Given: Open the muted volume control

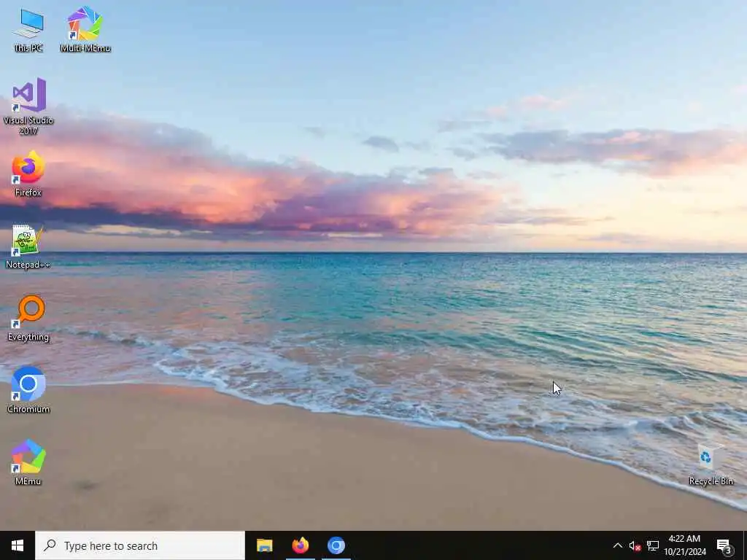Looking at the screenshot, I should point(635,545).
